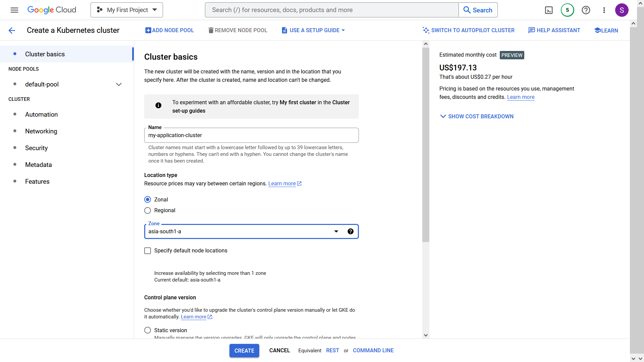The image size is (644, 362).
Task: Click the form panel scroll-down arrow
Action: 426,335
